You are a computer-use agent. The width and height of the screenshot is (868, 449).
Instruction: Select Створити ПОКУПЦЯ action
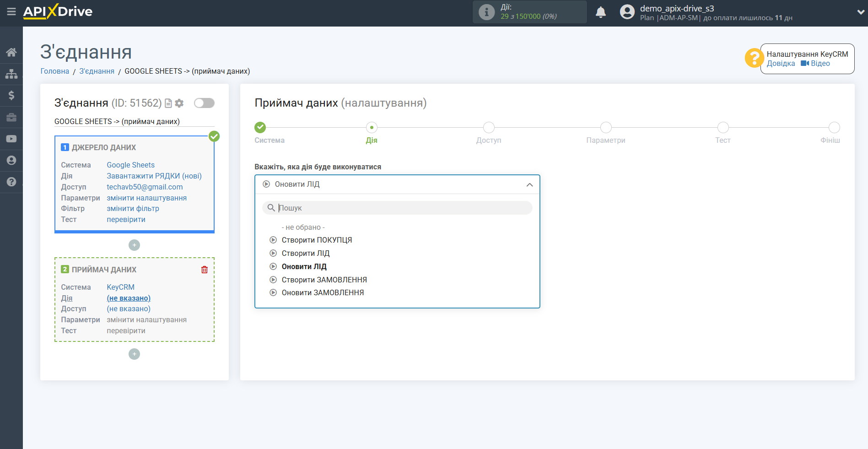tap(317, 240)
